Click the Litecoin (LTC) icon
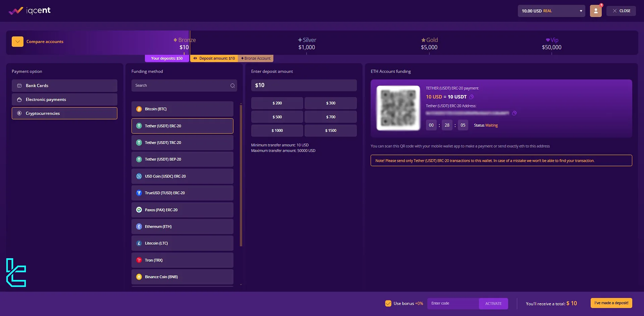The image size is (644, 316). click(139, 243)
